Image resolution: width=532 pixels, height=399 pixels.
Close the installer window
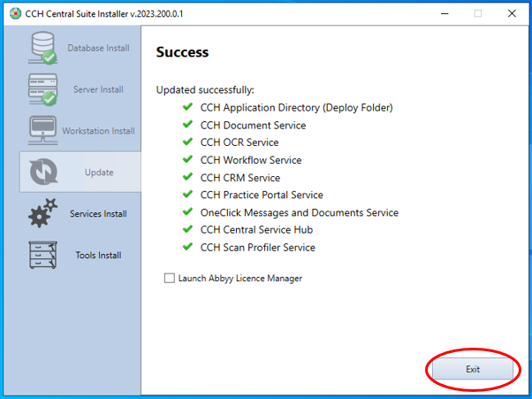[512, 13]
